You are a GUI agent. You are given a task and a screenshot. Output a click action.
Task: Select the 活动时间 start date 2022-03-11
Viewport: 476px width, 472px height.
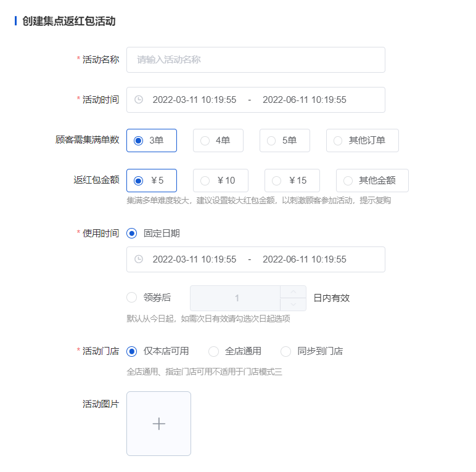click(194, 100)
